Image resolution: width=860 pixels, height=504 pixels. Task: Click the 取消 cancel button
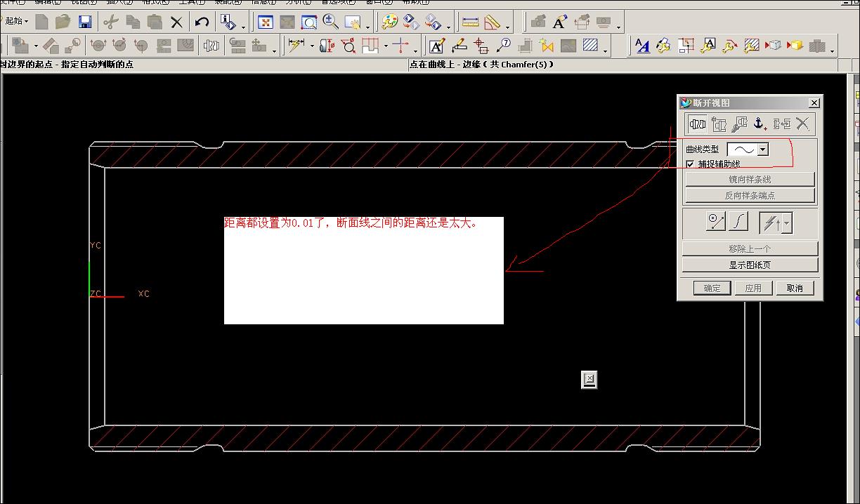click(795, 289)
